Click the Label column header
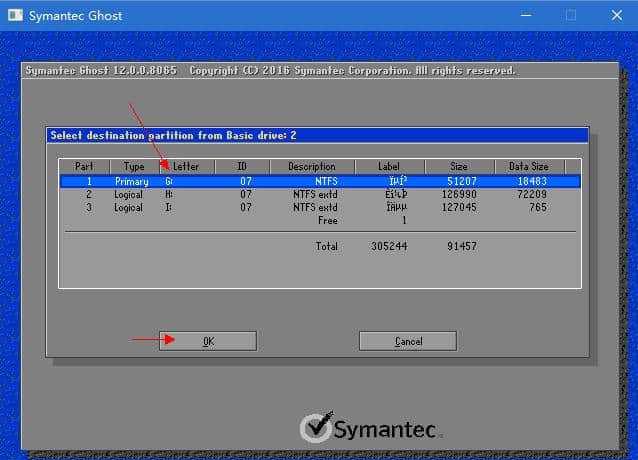The image size is (638, 460). tap(389, 166)
